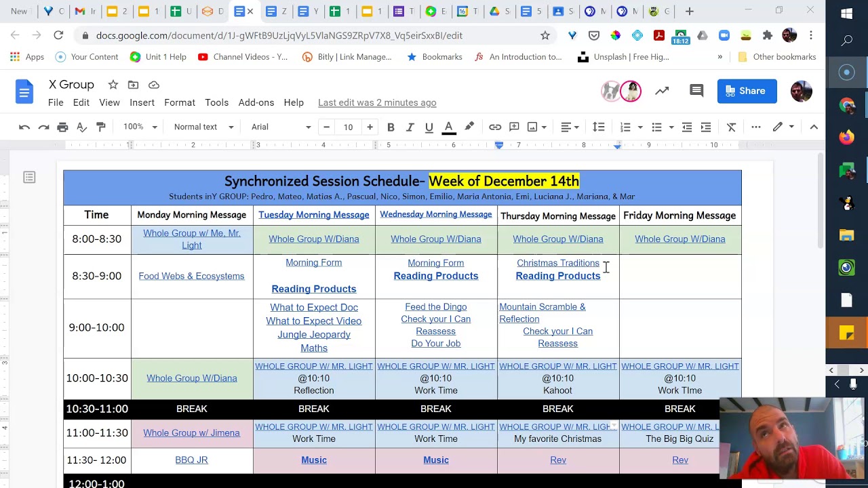Image resolution: width=868 pixels, height=488 pixels.
Task: Open the Insert image dropdown
Action: pos(537,127)
